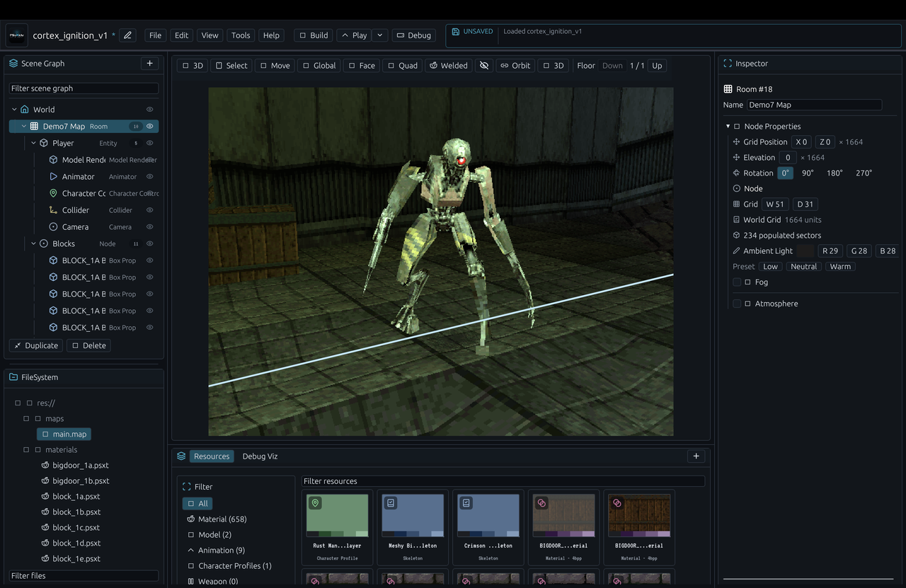Collapse the res:// folder
The width and height of the screenshot is (906, 588).
[18, 403]
